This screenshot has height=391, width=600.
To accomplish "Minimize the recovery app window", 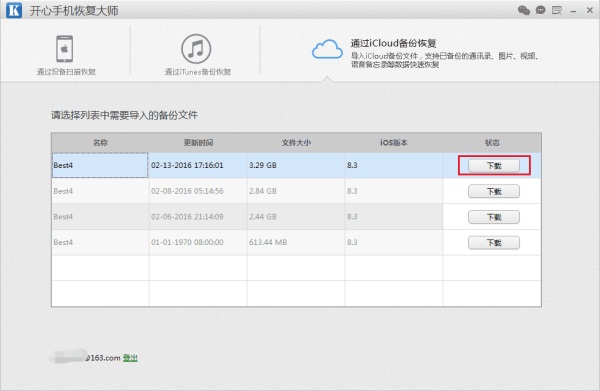I will 573,11.
